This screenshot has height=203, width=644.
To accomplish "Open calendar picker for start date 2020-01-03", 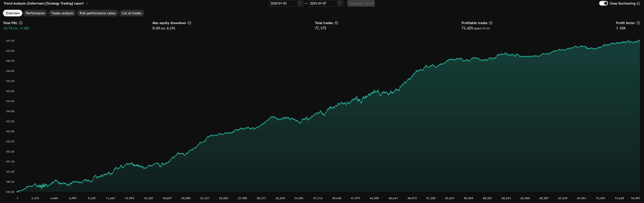I will tap(300, 3).
